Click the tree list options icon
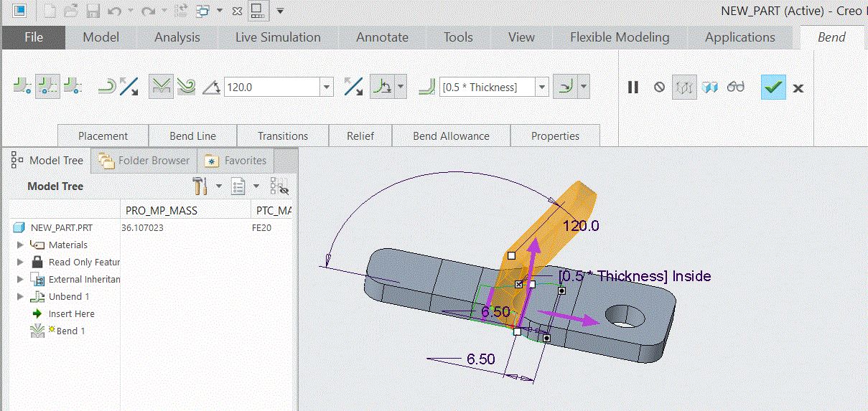 click(238, 186)
